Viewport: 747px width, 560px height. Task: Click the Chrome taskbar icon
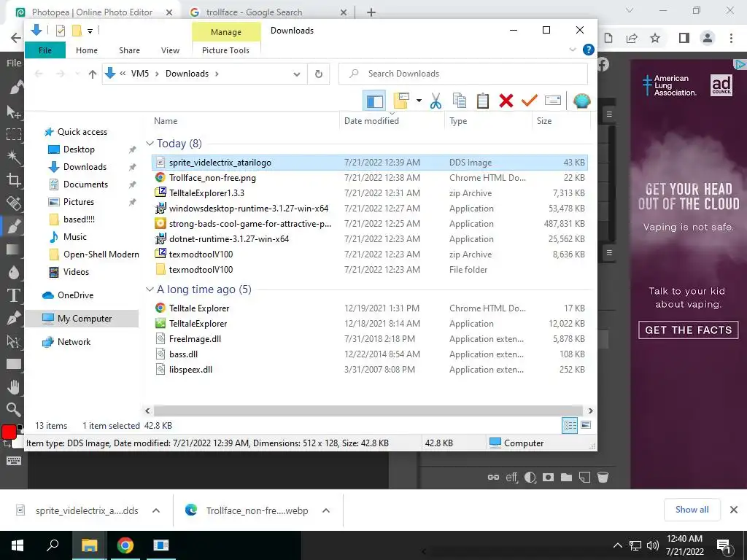[125, 545]
